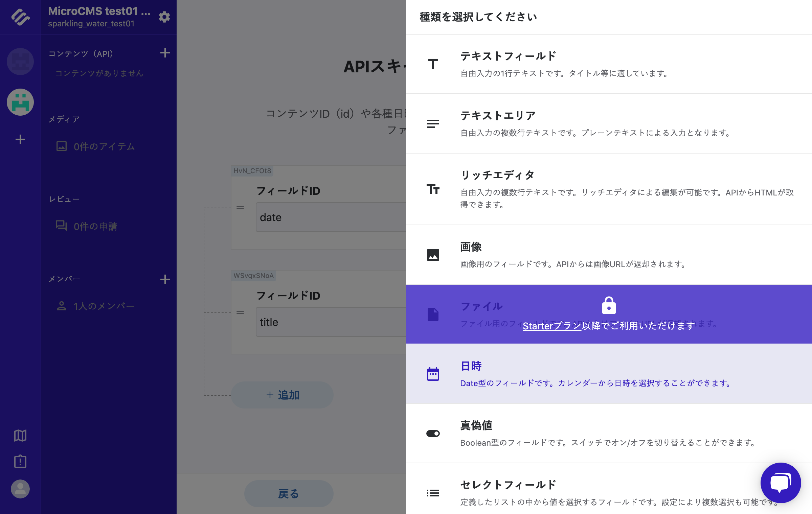The height and width of the screenshot is (514, 812).
Task: Toggle the 真偽値 Boolean switch icon
Action: (433, 433)
